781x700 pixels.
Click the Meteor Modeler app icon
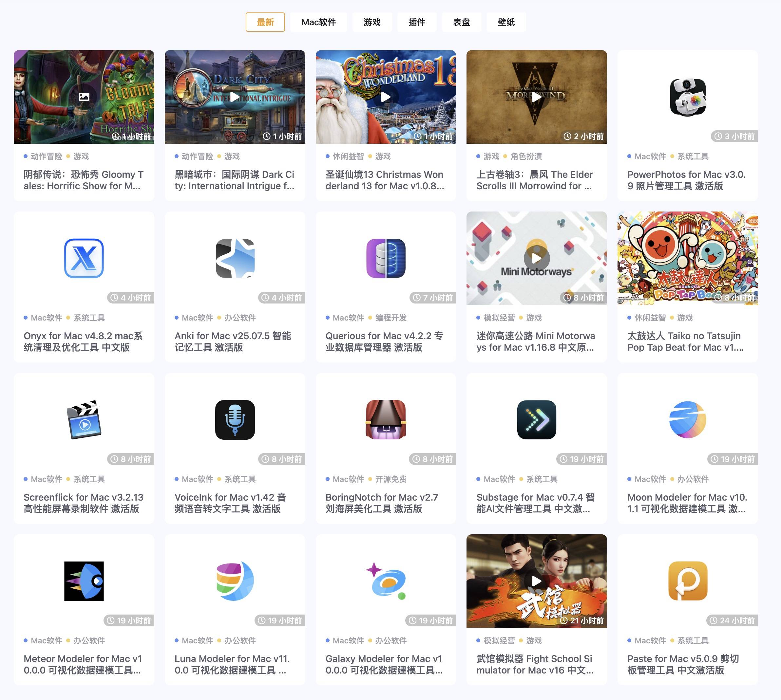tap(84, 581)
